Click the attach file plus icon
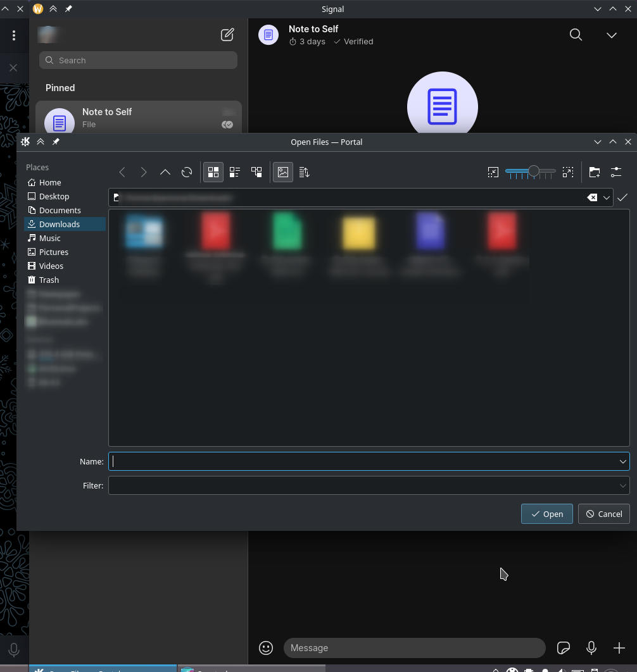The image size is (637, 672). pos(619,648)
